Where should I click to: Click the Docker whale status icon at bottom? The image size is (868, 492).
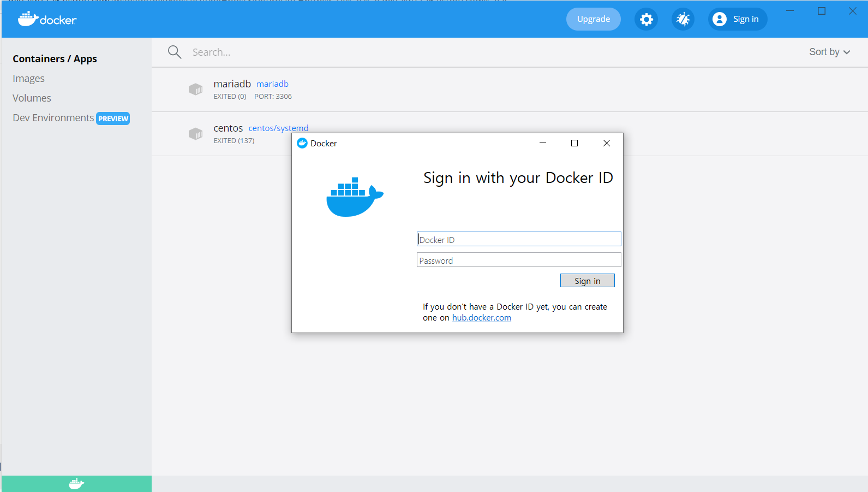76,484
